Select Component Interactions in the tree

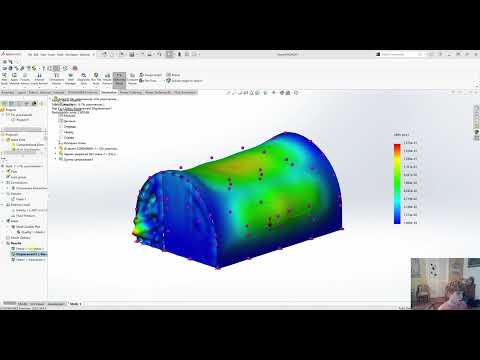coord(29,188)
